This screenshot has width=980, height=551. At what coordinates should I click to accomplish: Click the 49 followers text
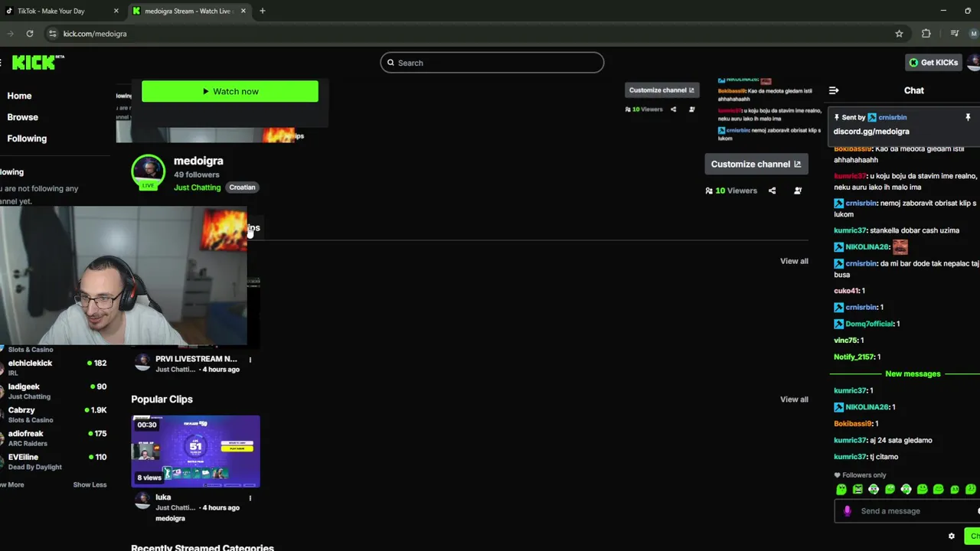pyautogui.click(x=196, y=175)
